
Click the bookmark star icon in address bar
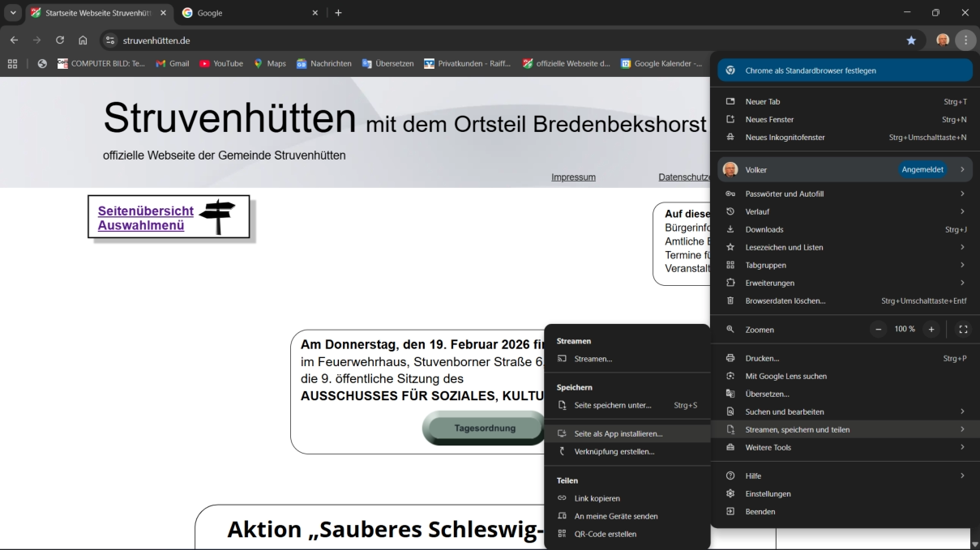click(x=911, y=41)
